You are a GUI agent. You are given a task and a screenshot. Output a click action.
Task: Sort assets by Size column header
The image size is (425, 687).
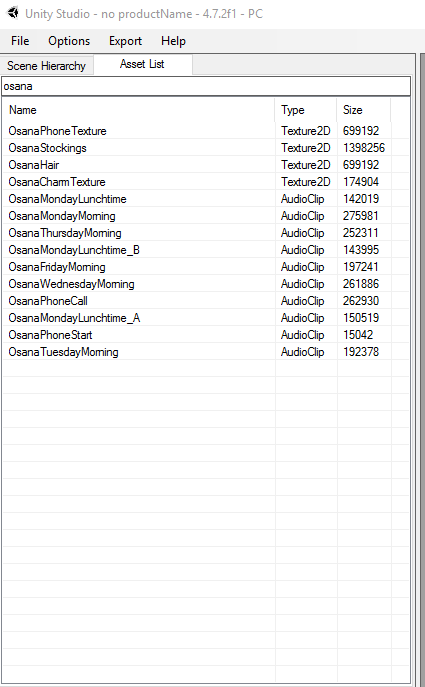pyautogui.click(x=364, y=110)
